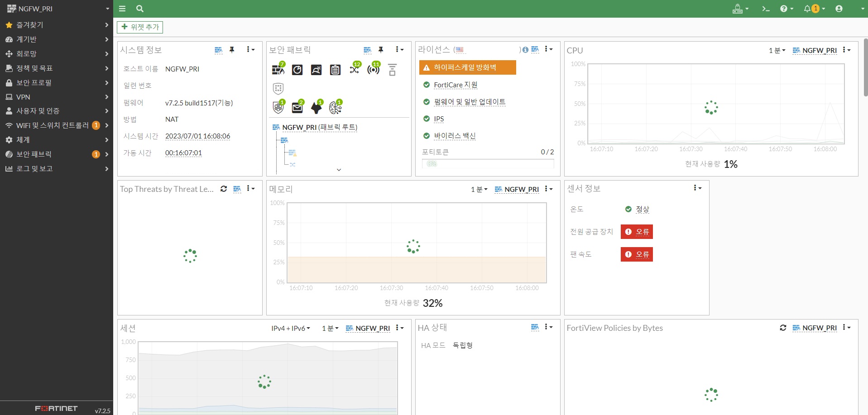This screenshot has height=415, width=868.
Task: Expand VPN menu in sidebar
Action: (57, 97)
